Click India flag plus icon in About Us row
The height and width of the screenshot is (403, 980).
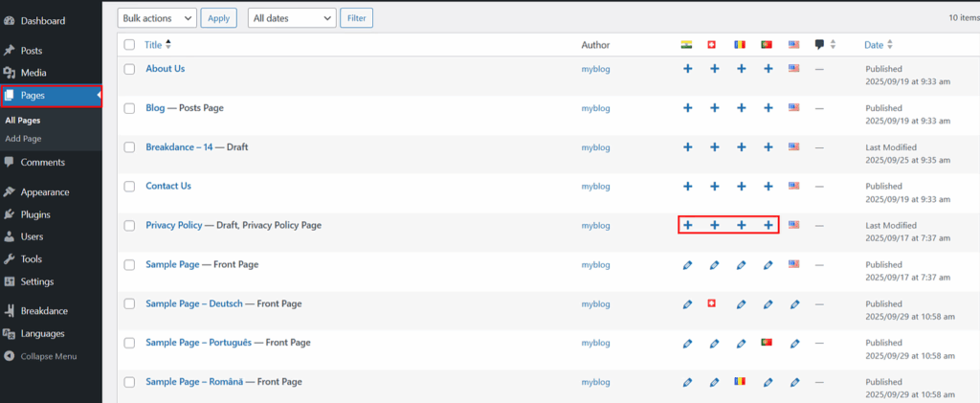click(x=687, y=69)
